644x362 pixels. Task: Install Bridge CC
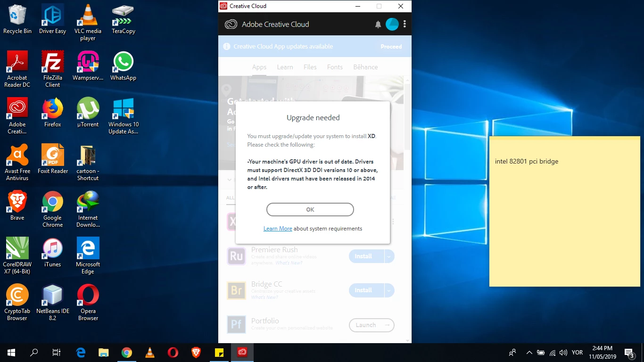point(367,290)
